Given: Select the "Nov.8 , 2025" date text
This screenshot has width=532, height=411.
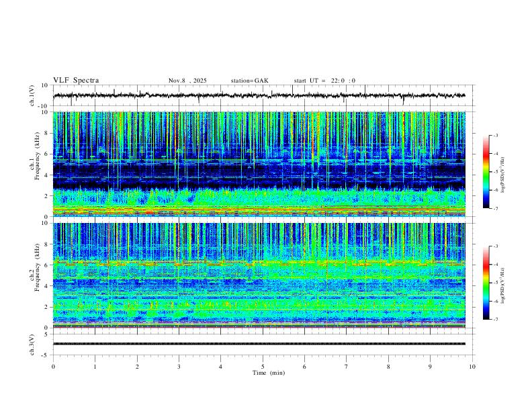Looking at the screenshot, I should pos(187,81).
